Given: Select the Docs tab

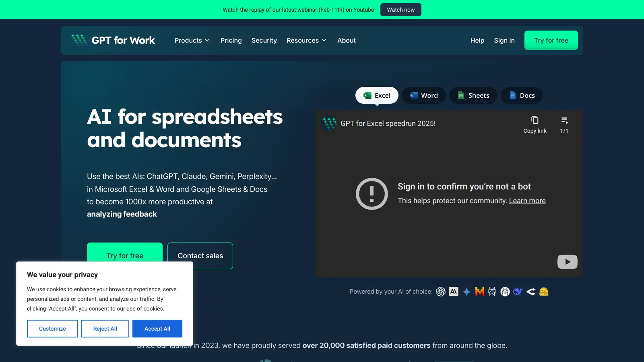Looking at the screenshot, I should (x=522, y=95).
